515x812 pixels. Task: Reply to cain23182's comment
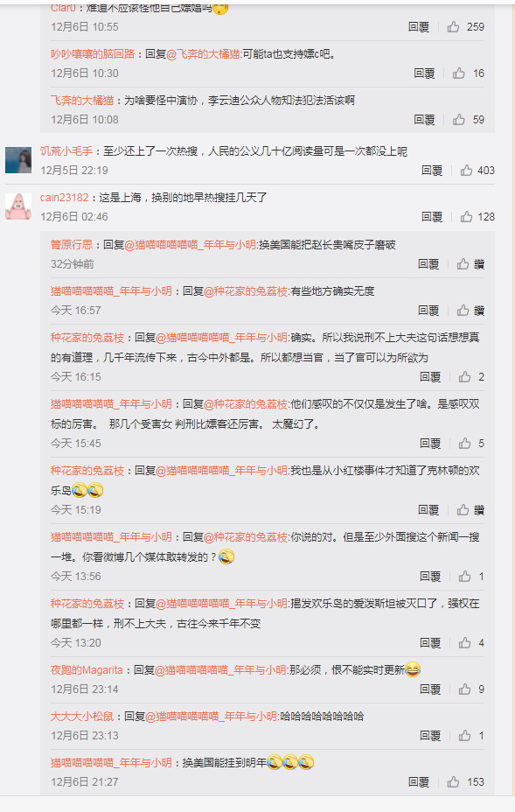click(432, 216)
